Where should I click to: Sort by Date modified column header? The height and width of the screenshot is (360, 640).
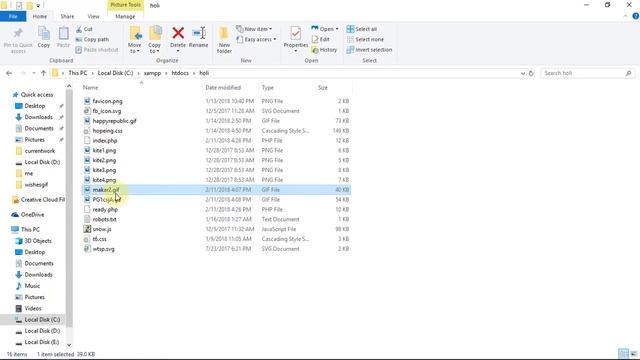(230, 88)
